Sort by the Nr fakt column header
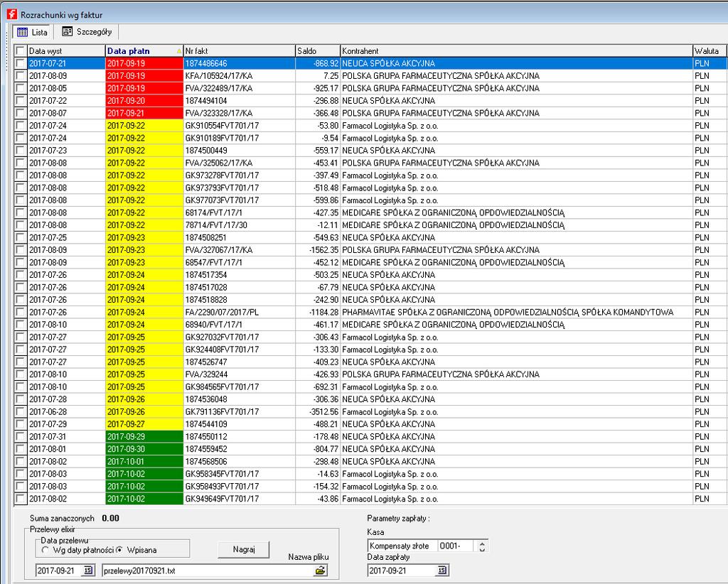The image size is (728, 584). 240,51
